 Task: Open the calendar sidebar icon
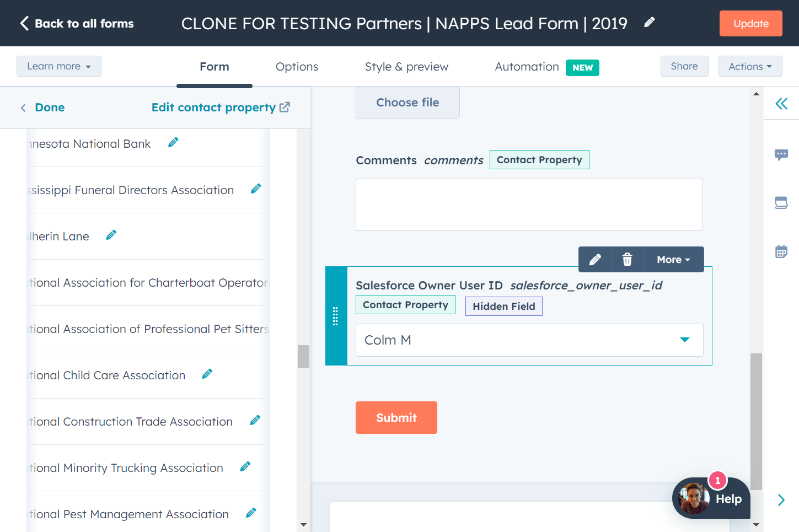point(781,251)
